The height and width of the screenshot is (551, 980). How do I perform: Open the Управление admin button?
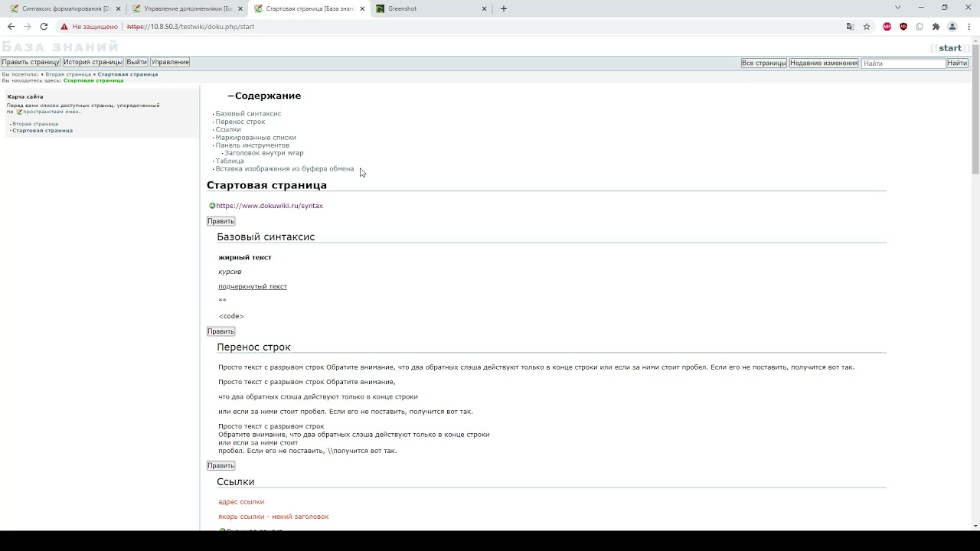[x=170, y=62]
